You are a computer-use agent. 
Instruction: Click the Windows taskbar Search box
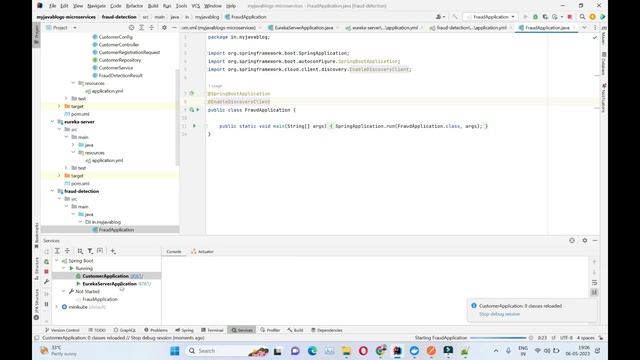click(227, 351)
